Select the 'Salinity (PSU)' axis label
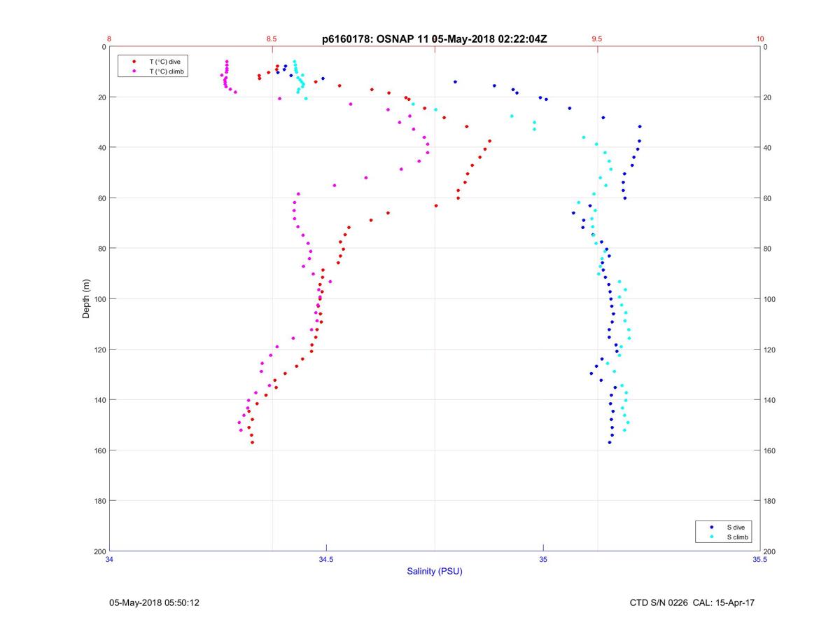 click(x=435, y=571)
